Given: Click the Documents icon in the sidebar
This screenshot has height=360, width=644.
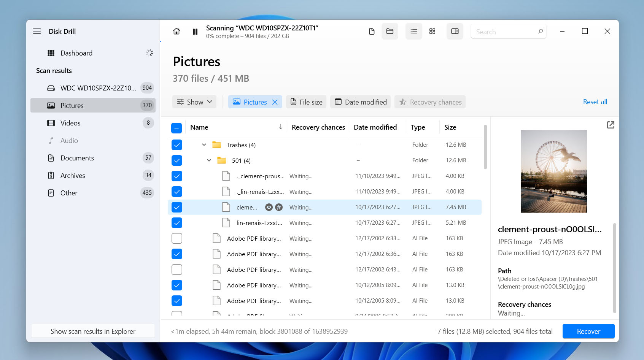Looking at the screenshot, I should click(x=51, y=158).
